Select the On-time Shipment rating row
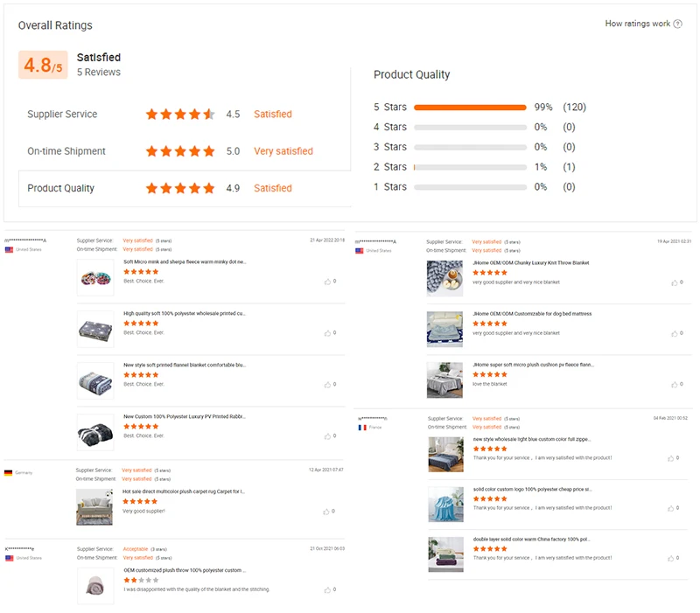 (184, 151)
